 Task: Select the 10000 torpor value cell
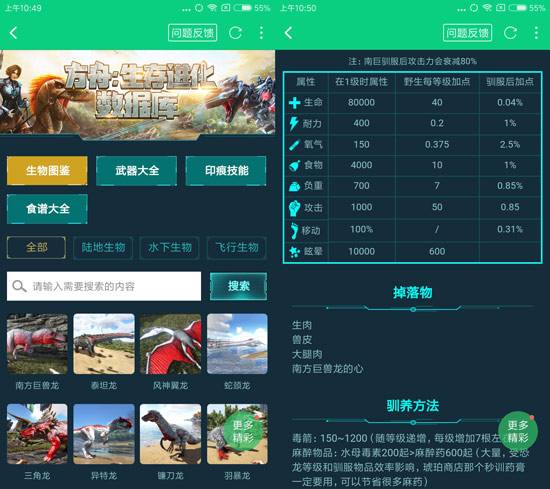361,251
